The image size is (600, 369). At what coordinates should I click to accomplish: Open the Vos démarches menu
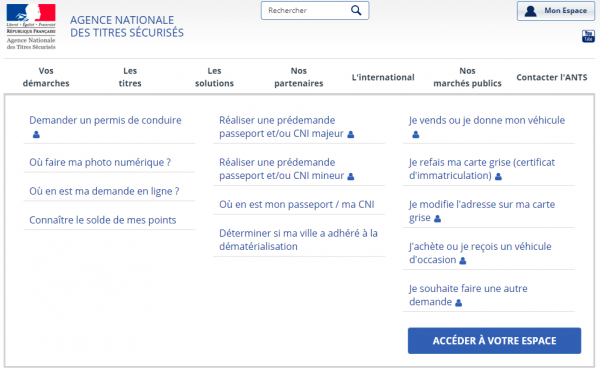(x=46, y=77)
